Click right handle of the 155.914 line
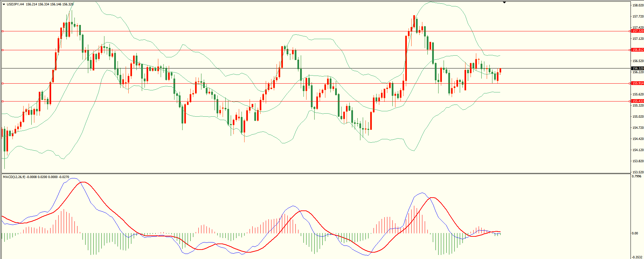The width and height of the screenshot is (644, 259). (630, 83)
